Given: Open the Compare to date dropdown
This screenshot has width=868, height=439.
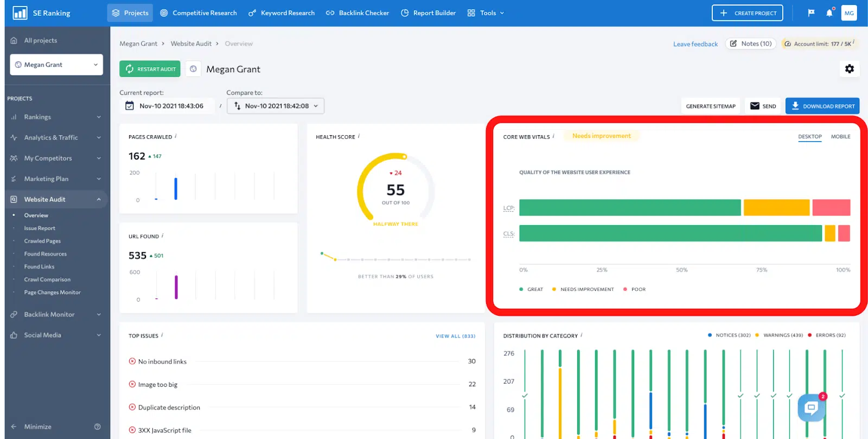Looking at the screenshot, I should (x=276, y=106).
